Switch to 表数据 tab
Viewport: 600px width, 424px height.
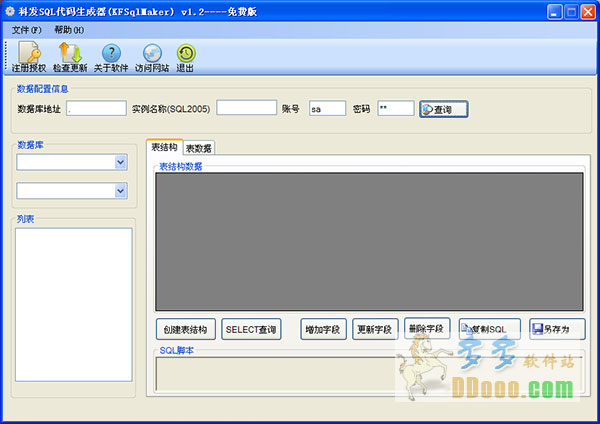[x=199, y=148]
